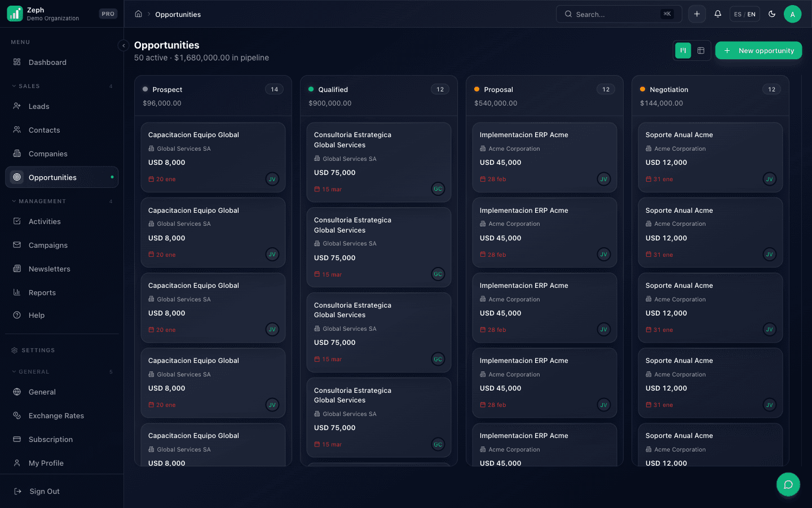Screen dimensions: 812x508
Task: Open the floating chat bubble widget
Action: coord(788,484)
